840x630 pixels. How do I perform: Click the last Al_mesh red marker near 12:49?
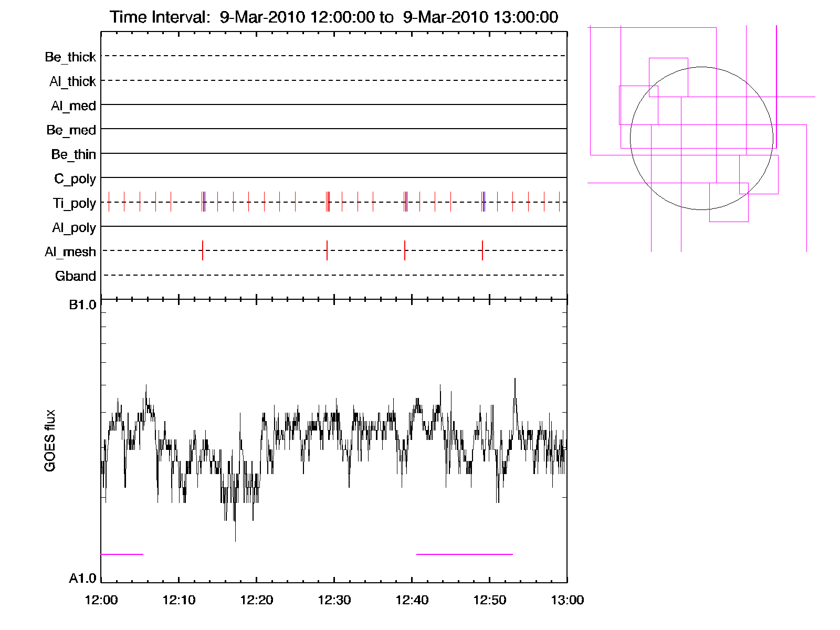click(x=482, y=250)
